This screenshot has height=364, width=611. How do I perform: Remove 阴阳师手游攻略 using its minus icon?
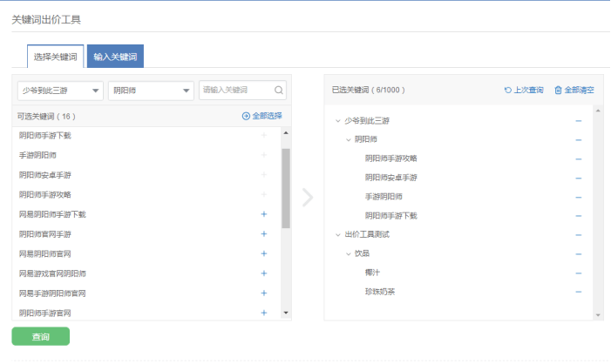(578, 158)
